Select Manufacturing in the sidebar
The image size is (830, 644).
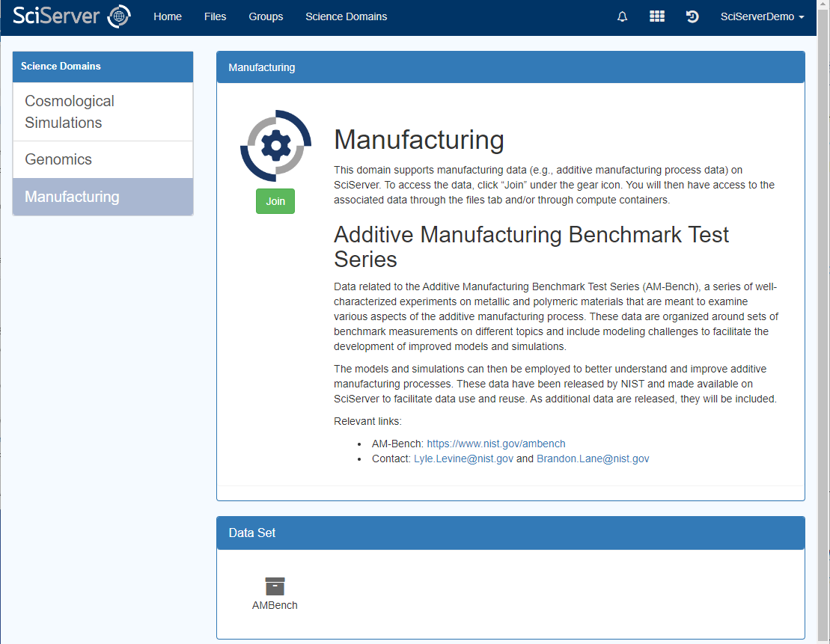103,196
